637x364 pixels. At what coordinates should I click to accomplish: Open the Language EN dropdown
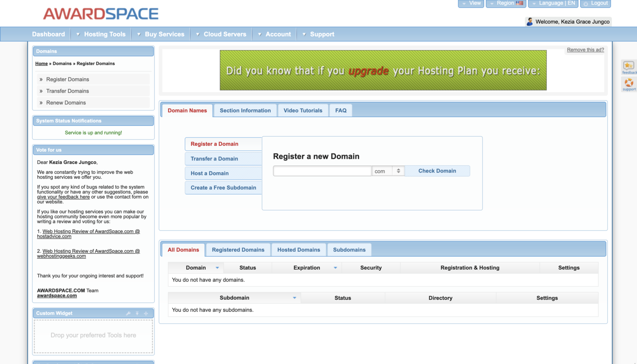point(553,3)
